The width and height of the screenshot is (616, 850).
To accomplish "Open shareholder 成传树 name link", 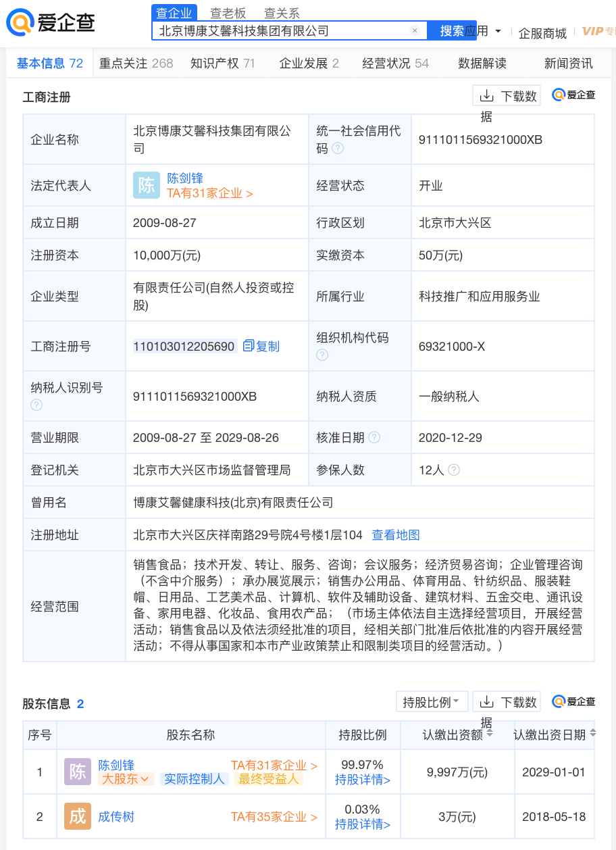I will (x=116, y=817).
